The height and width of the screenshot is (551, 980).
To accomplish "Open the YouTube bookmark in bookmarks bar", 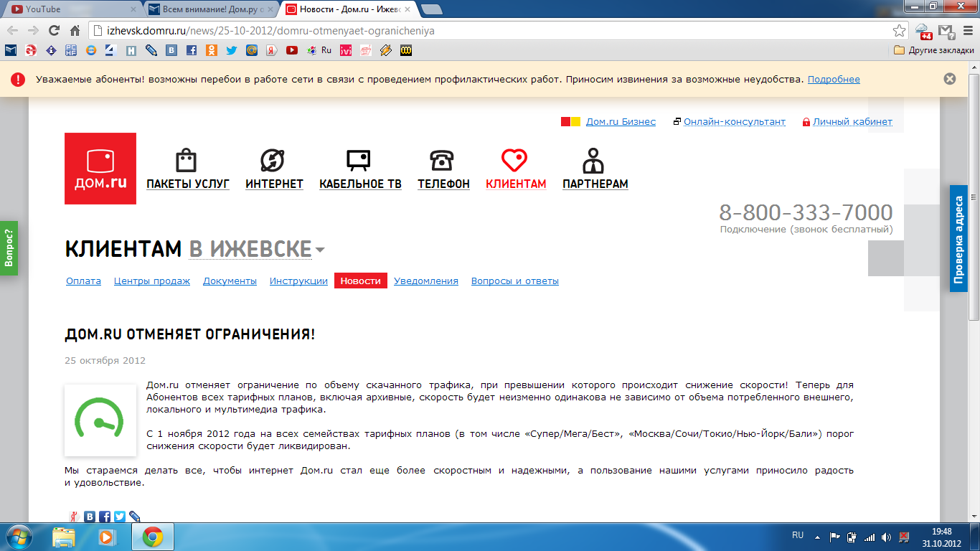I will (x=292, y=50).
